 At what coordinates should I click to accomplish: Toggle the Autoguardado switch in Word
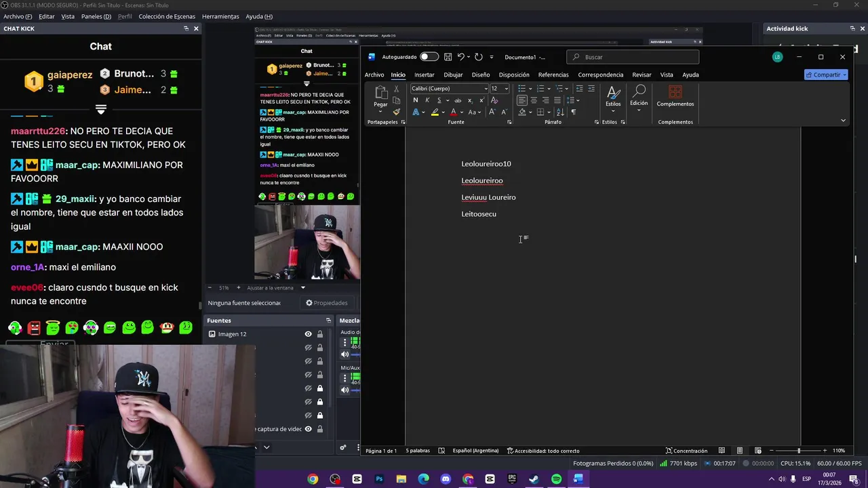pyautogui.click(x=429, y=57)
